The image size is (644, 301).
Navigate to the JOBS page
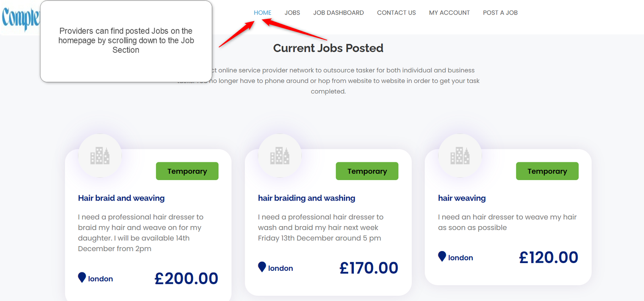click(292, 12)
